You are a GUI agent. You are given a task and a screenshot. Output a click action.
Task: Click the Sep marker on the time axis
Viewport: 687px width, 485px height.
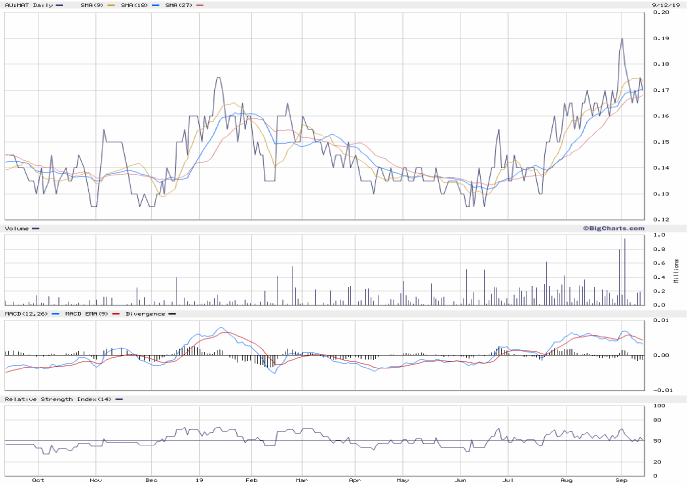(x=621, y=480)
